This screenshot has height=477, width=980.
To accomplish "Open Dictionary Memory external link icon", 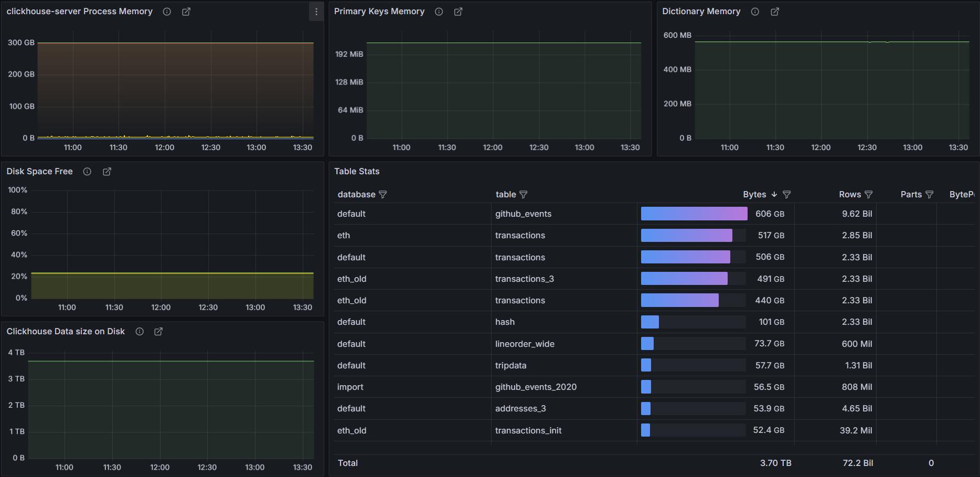I will click(775, 12).
